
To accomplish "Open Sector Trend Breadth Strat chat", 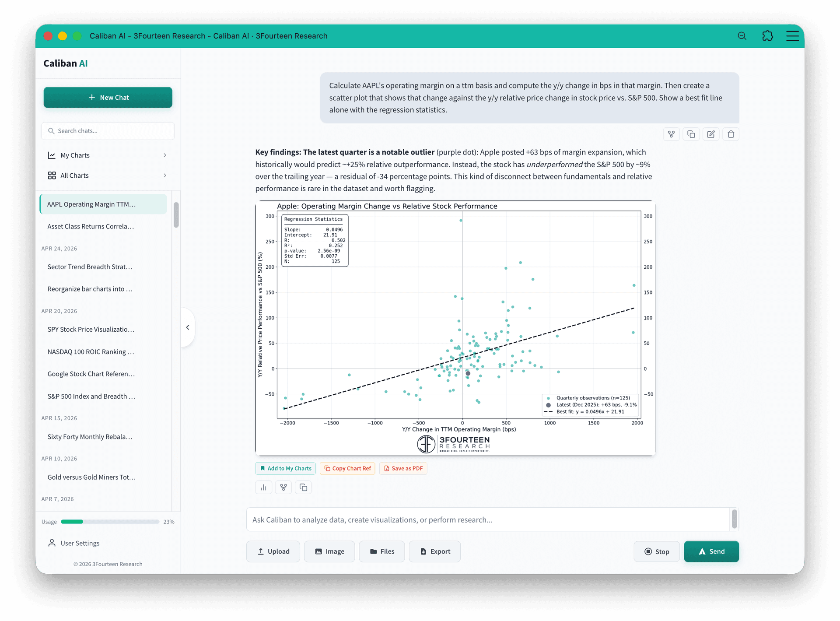I will pyautogui.click(x=103, y=267).
